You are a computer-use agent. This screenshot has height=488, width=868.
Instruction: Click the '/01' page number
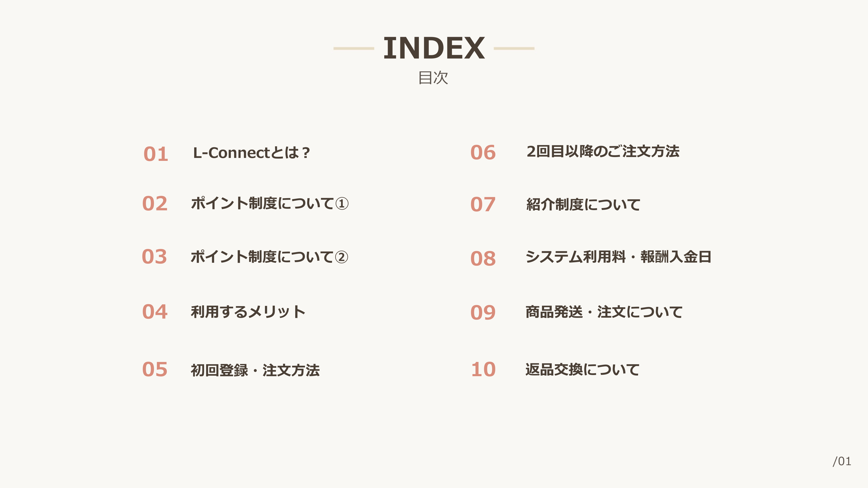[842, 461]
